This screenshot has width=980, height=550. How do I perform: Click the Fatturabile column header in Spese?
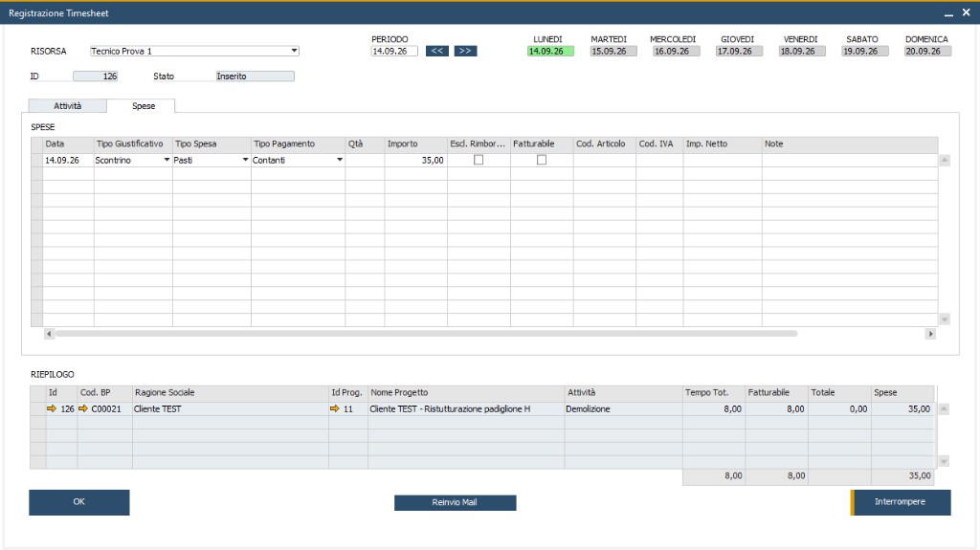[x=542, y=143]
